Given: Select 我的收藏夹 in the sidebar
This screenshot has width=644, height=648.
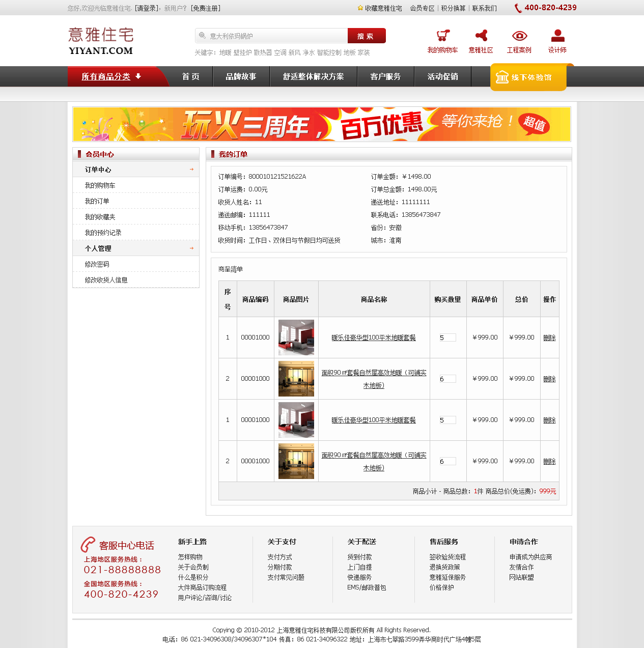Looking at the screenshot, I should point(100,217).
